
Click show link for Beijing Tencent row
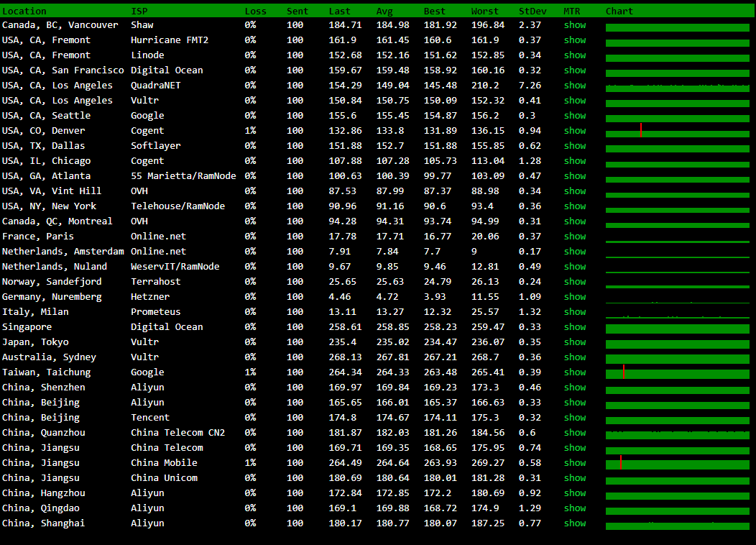pyautogui.click(x=574, y=418)
